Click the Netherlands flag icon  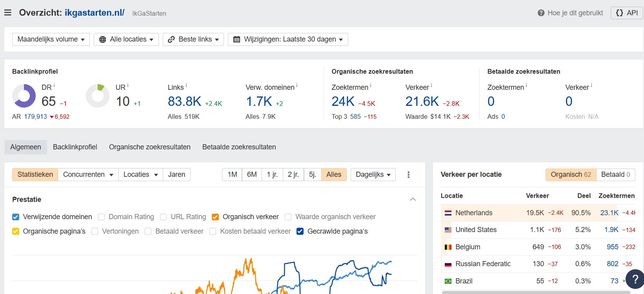point(448,213)
